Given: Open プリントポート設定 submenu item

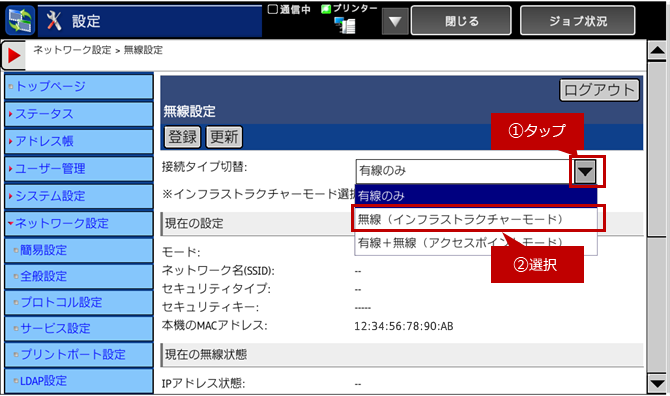Looking at the screenshot, I should click(x=79, y=355).
